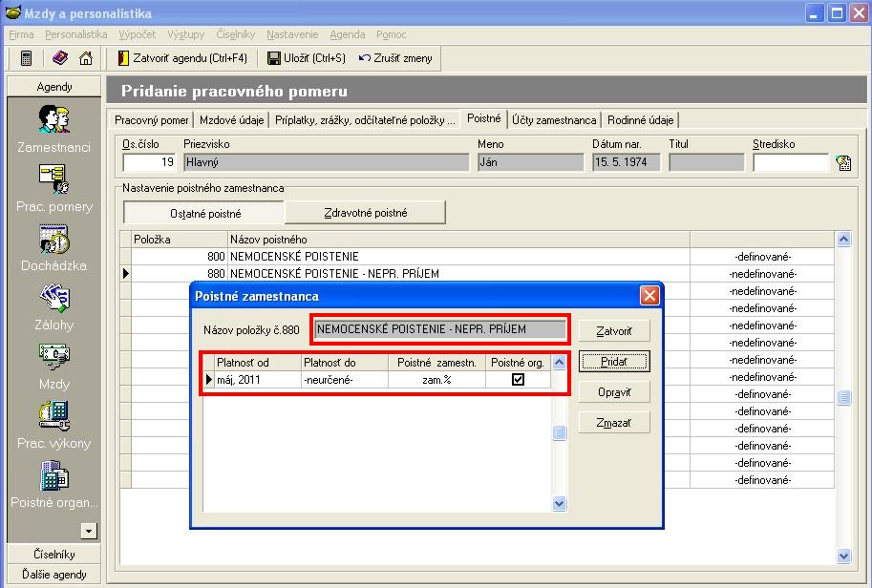Switch to the Účty zamestnanca tab
Image resolution: width=872 pixels, height=588 pixels.
point(554,120)
